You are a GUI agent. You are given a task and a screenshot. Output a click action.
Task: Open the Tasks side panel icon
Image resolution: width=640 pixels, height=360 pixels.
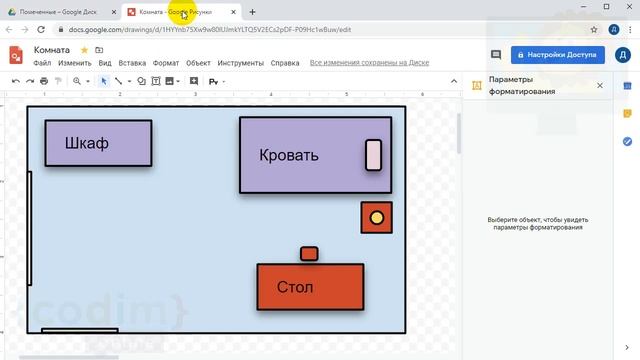[627, 142]
